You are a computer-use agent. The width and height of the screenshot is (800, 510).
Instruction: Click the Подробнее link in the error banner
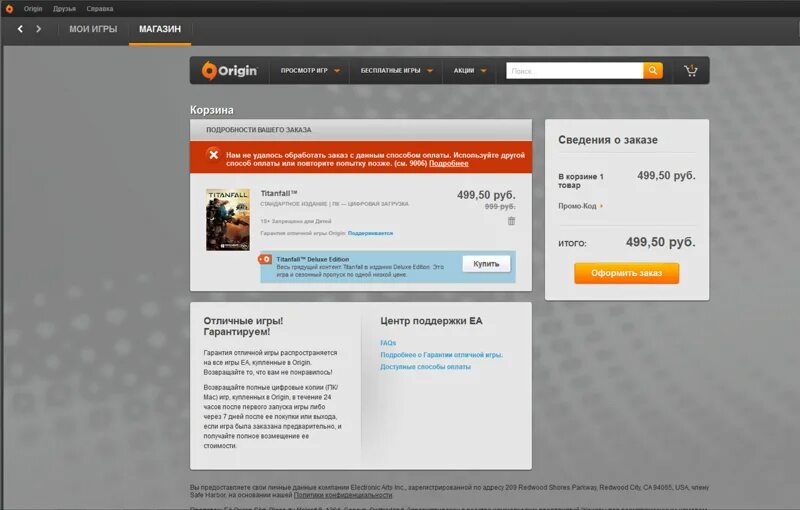point(448,163)
